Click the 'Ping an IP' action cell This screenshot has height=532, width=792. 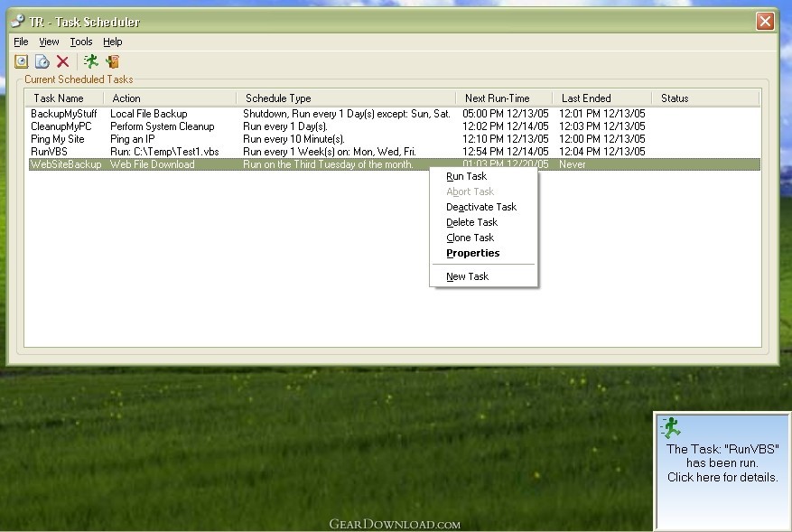click(x=133, y=139)
